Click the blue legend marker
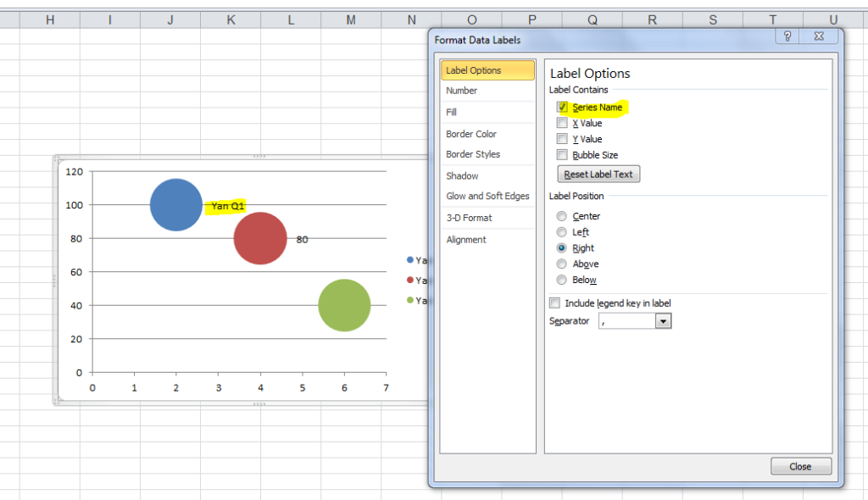Image resolution: width=868 pixels, height=500 pixels. (410, 259)
